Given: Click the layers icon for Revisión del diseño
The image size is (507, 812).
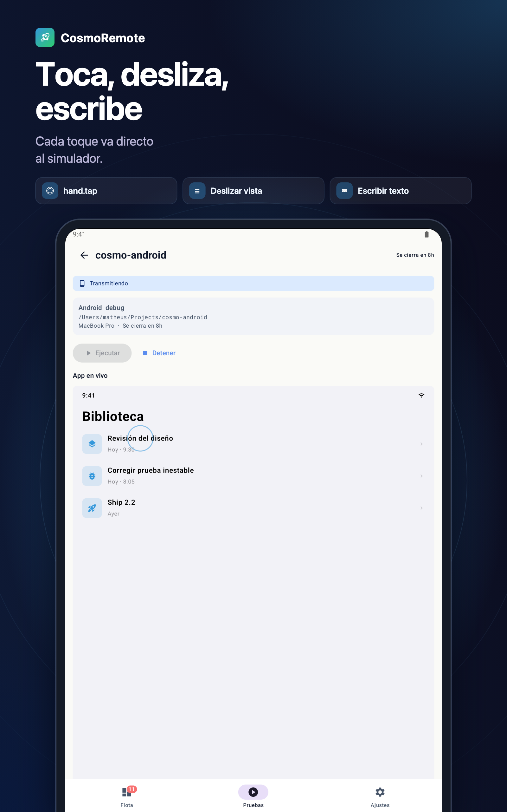Looking at the screenshot, I should click(92, 444).
